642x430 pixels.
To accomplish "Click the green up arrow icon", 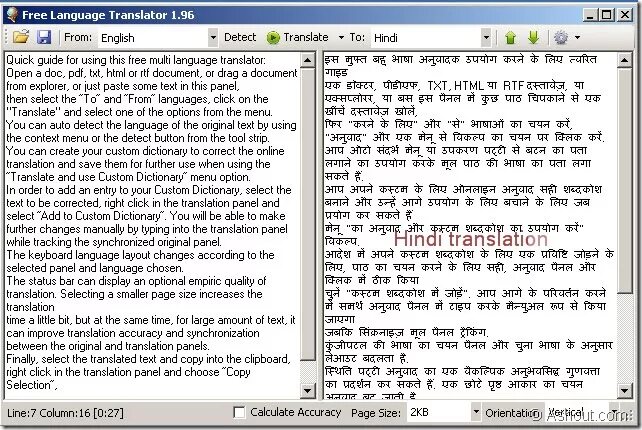I will 510,38.
